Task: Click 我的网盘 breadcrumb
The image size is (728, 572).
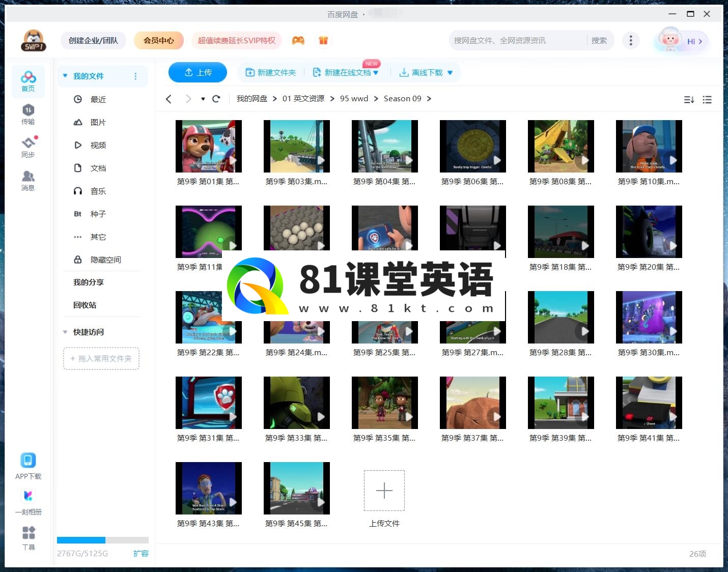Action: pyautogui.click(x=251, y=99)
